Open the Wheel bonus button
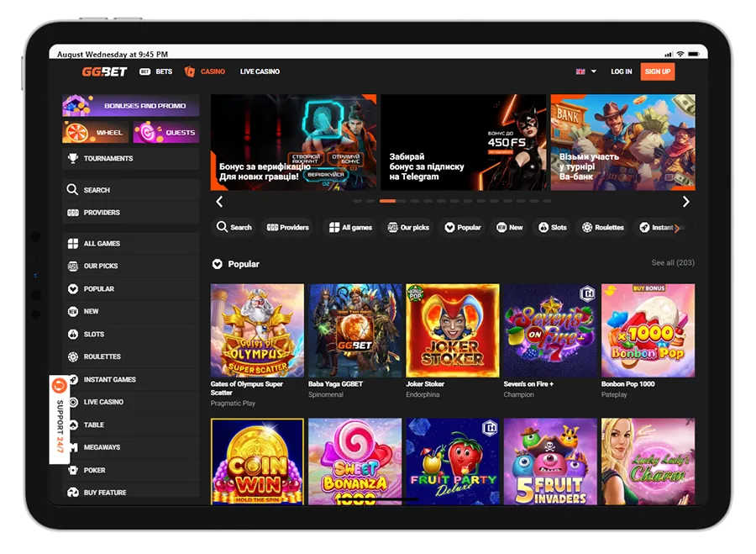The width and height of the screenshot is (756, 554). (96, 132)
